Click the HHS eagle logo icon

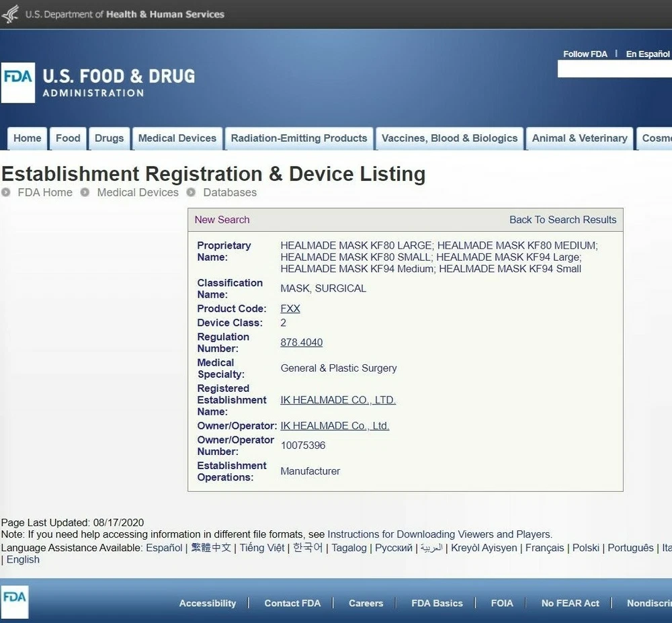10,14
